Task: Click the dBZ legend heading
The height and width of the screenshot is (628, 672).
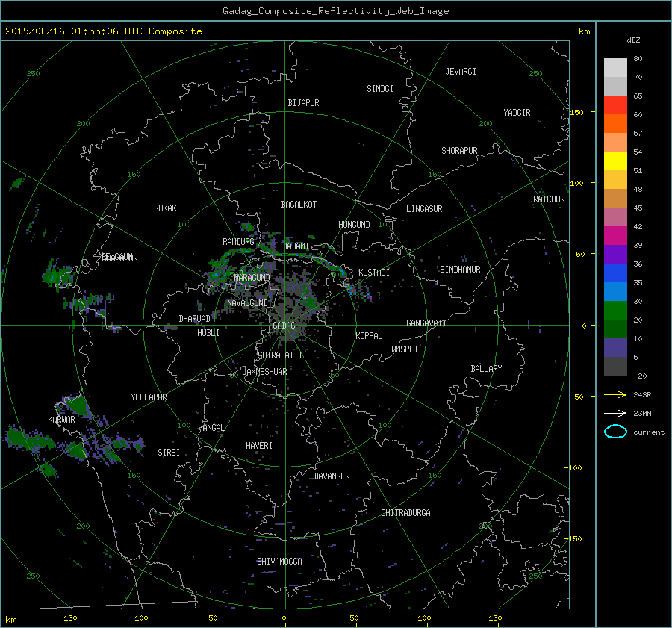Action: tap(633, 40)
